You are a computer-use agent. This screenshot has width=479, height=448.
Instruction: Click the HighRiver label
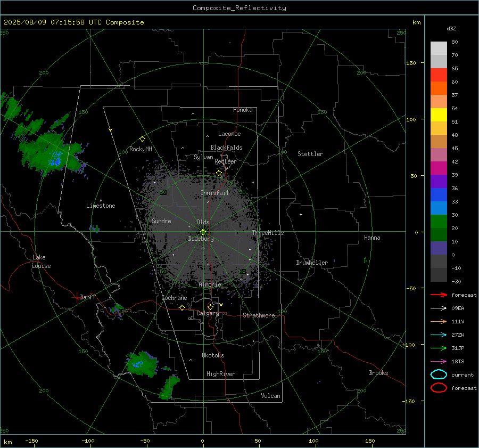[221, 374]
